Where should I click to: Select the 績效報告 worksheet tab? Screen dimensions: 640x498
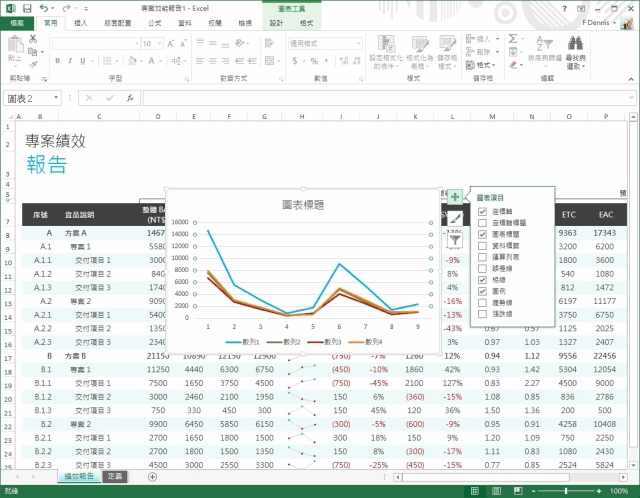pos(79,476)
